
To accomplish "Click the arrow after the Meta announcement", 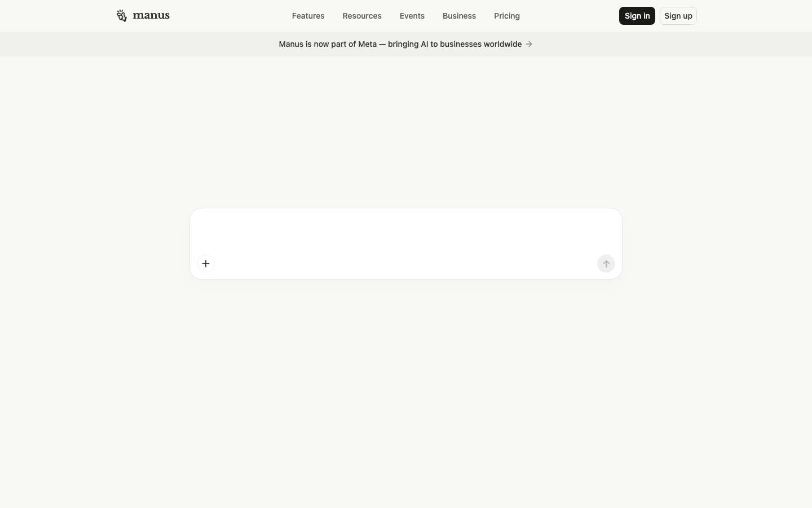I will pos(529,44).
